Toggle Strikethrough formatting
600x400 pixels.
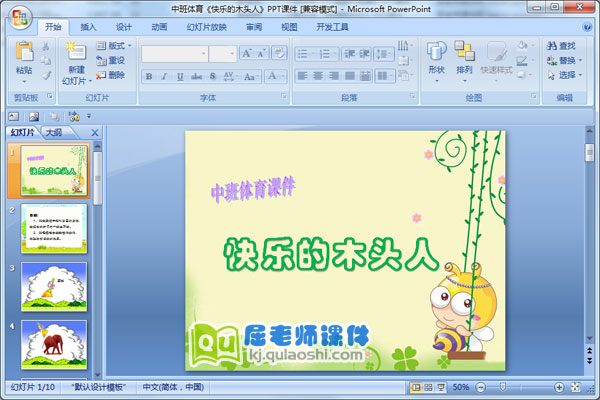point(196,77)
